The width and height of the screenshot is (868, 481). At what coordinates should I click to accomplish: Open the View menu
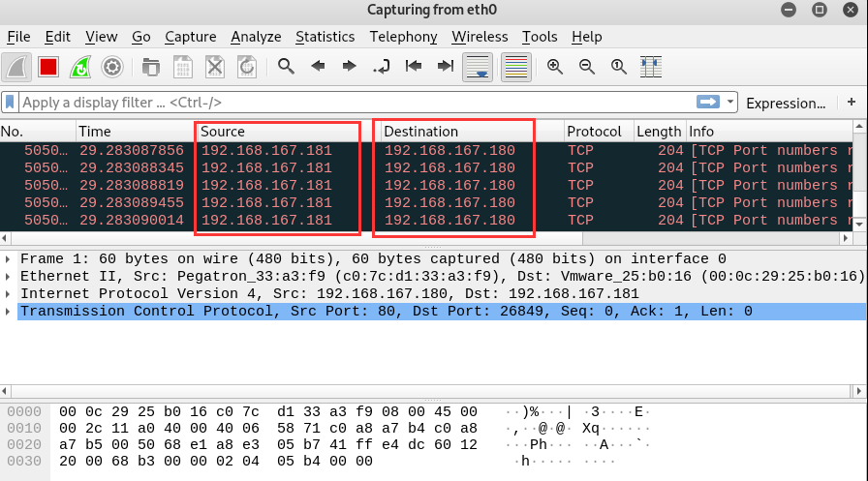click(102, 37)
